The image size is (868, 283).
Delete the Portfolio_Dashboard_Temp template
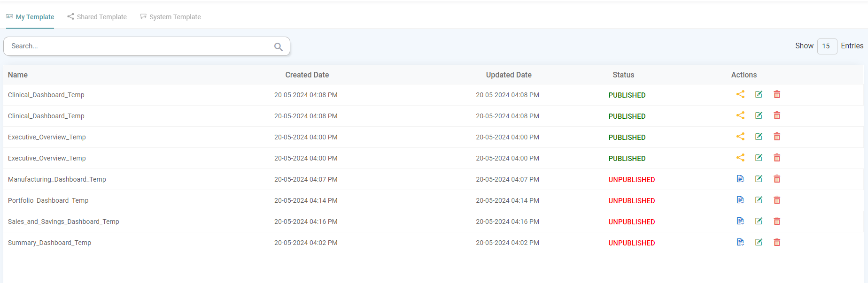click(777, 200)
